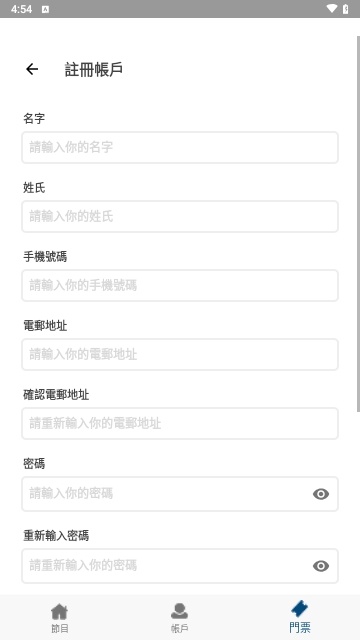Viewport: 360px width, 640px height.
Task: Tap the Wi-Fi status icon
Action: (332, 9)
